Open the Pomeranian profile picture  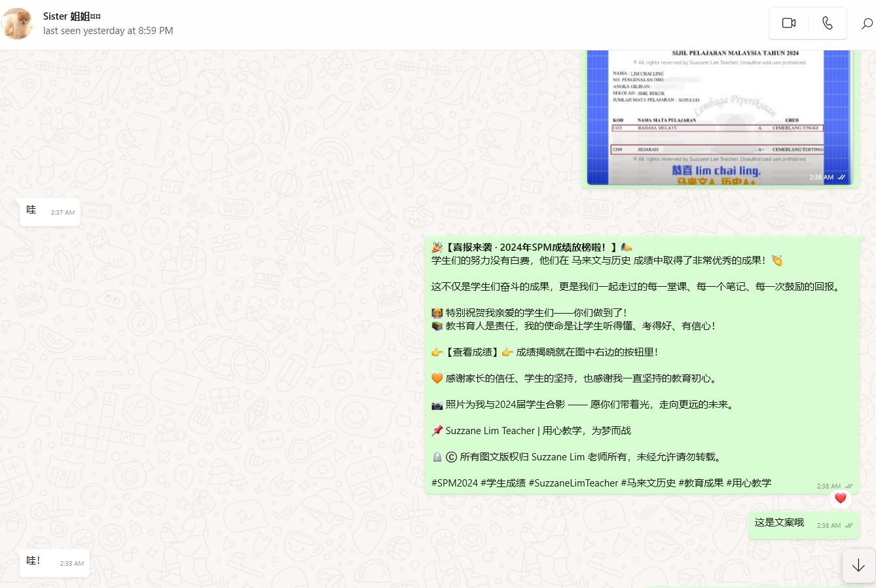[x=18, y=24]
